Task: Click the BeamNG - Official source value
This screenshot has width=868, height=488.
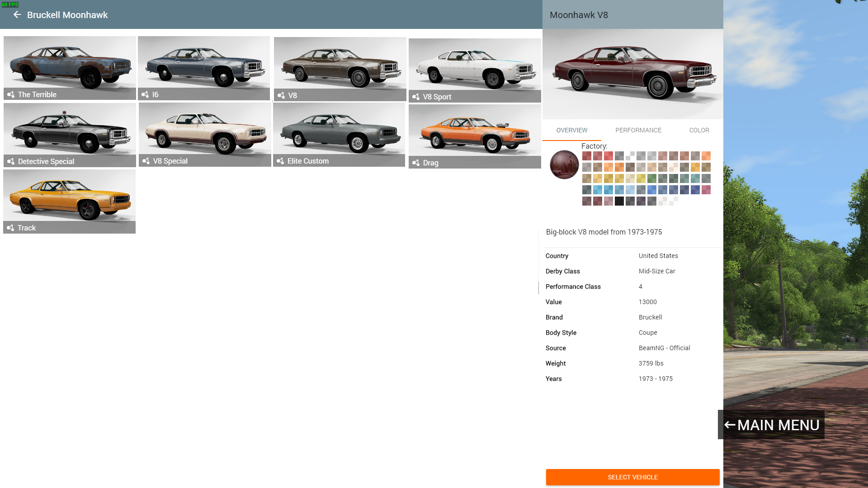Action: point(665,348)
